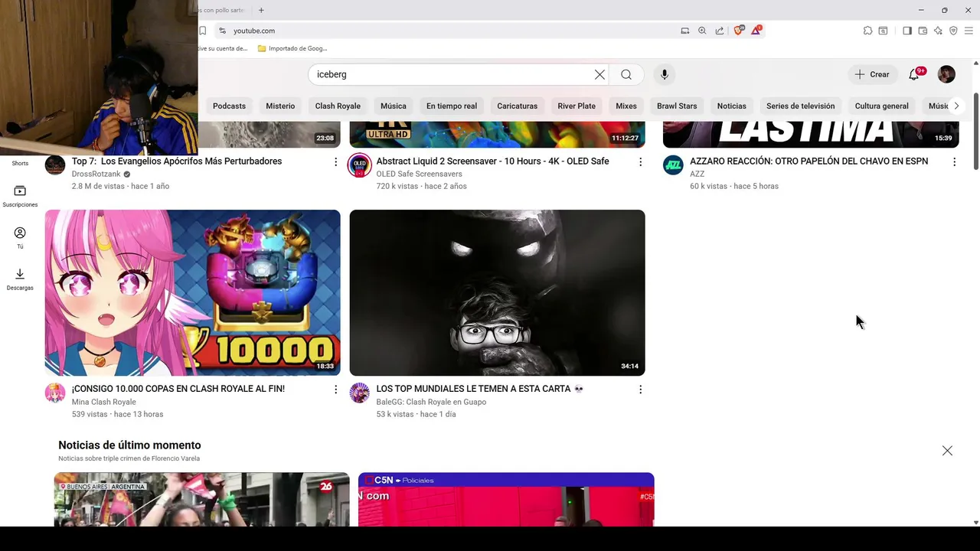Select the Brawl Stars filter chip
Screen dimensions: 980x551
point(677,106)
